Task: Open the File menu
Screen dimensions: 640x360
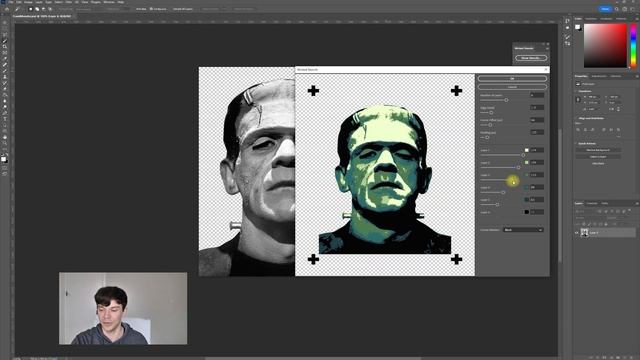Action: point(11,2)
